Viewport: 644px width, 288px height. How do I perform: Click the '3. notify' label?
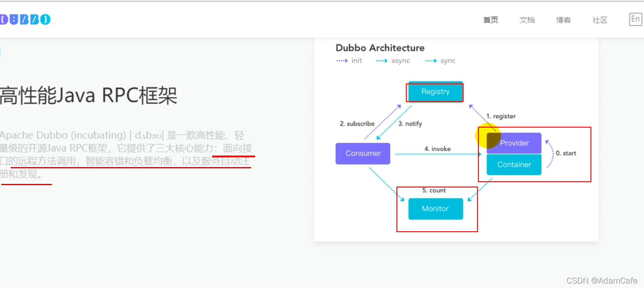point(410,124)
